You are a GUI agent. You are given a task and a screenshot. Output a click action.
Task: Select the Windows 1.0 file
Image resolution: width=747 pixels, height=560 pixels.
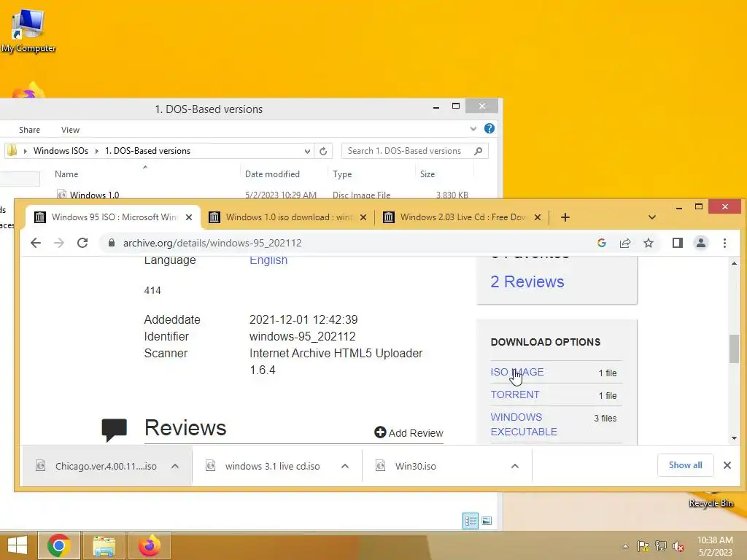click(x=94, y=195)
